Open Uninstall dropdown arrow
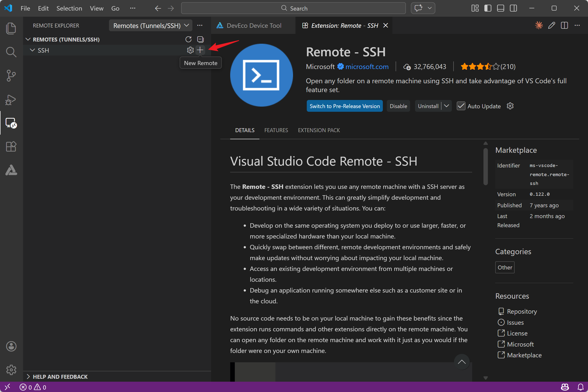The width and height of the screenshot is (588, 392). coord(447,106)
